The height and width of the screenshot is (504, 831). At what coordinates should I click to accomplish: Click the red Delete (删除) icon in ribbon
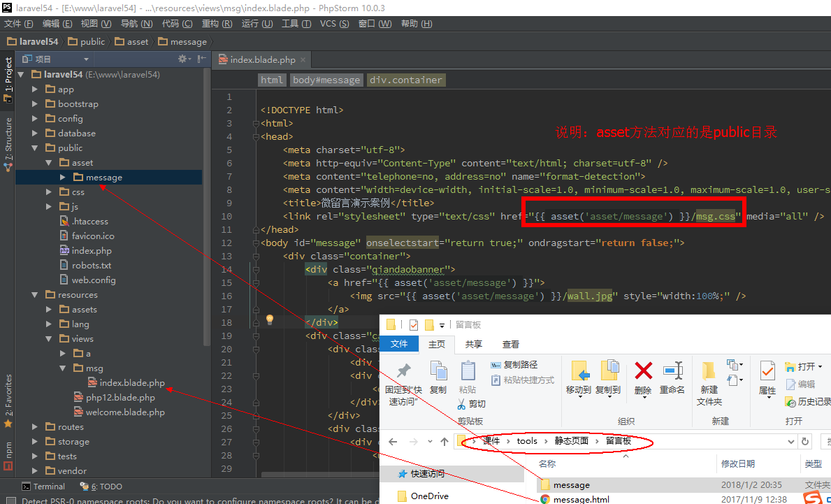point(643,372)
